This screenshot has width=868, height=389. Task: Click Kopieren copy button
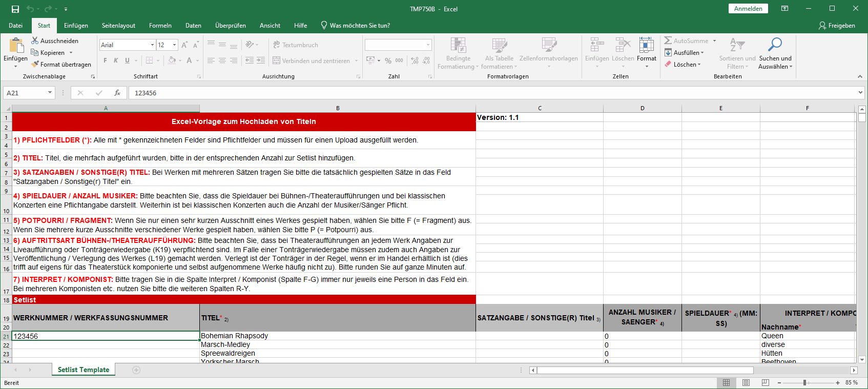click(x=48, y=52)
